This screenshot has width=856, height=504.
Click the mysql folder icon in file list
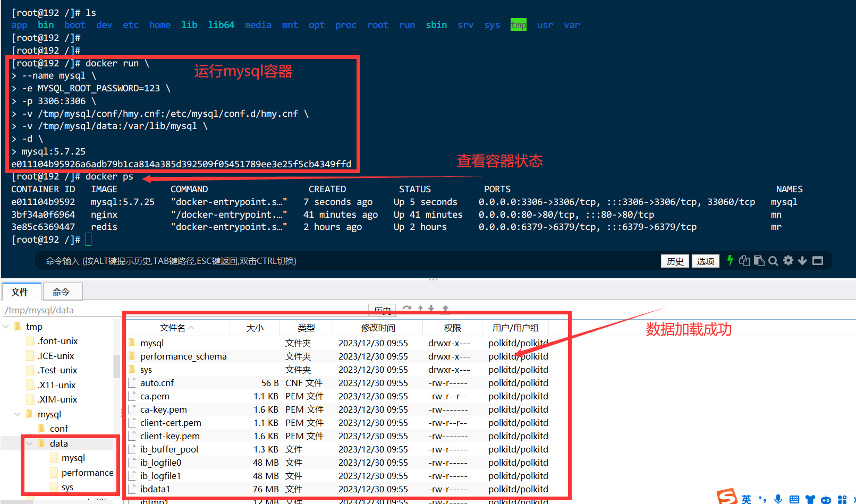[x=132, y=343]
